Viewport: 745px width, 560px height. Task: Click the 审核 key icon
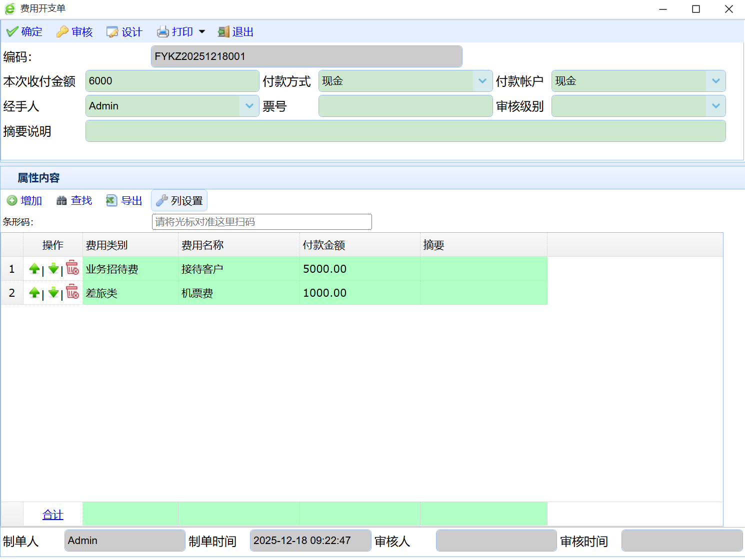(62, 32)
